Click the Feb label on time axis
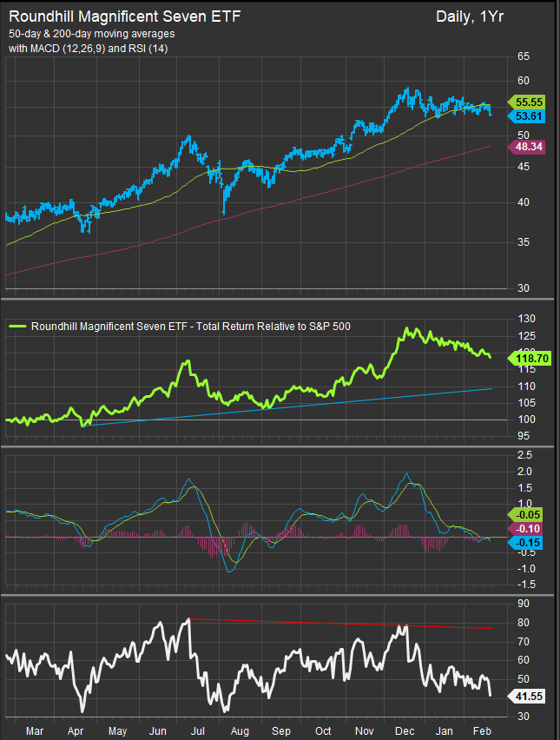 pyautogui.click(x=482, y=731)
